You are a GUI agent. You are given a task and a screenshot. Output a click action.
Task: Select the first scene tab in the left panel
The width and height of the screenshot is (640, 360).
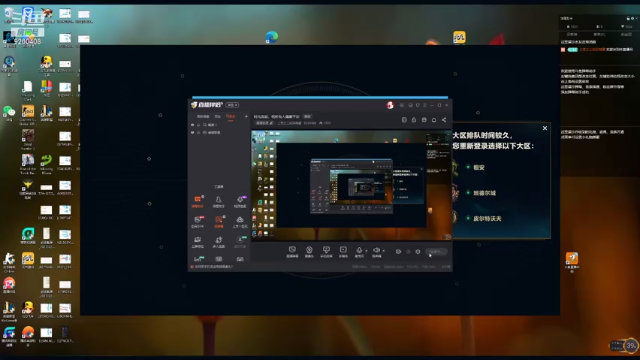tap(203, 117)
